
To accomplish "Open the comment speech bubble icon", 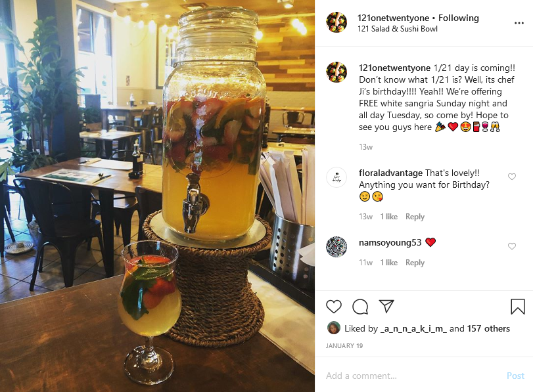I will [x=360, y=307].
